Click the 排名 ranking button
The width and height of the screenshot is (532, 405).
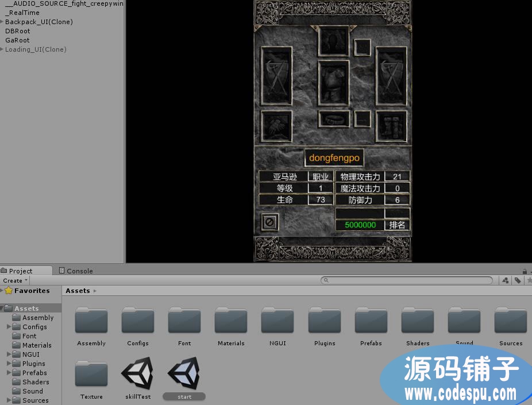tap(397, 225)
